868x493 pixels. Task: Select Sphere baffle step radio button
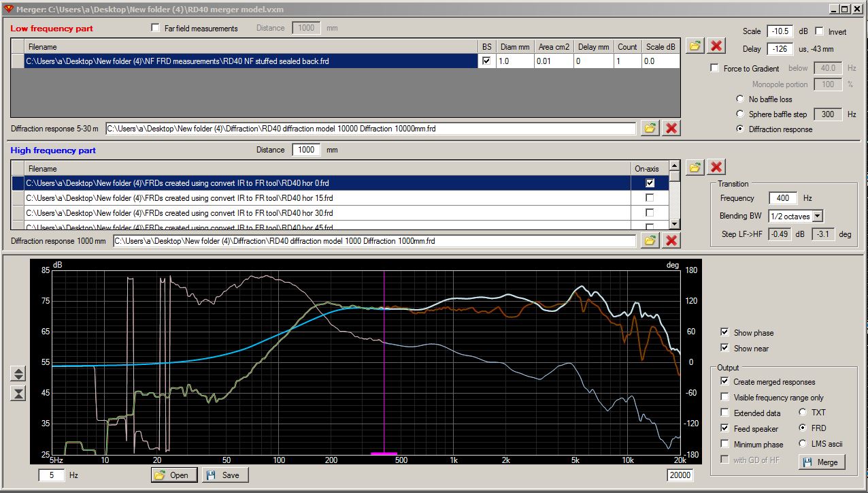coord(740,114)
